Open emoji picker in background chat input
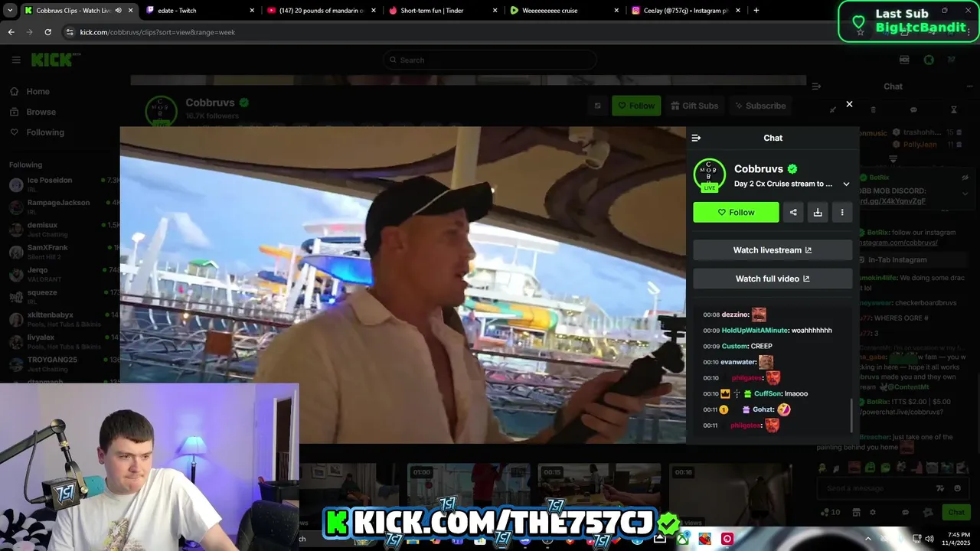980x551 pixels. tap(958, 488)
